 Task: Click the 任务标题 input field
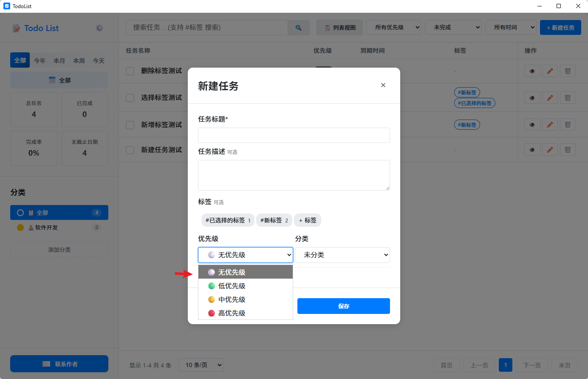coord(294,135)
